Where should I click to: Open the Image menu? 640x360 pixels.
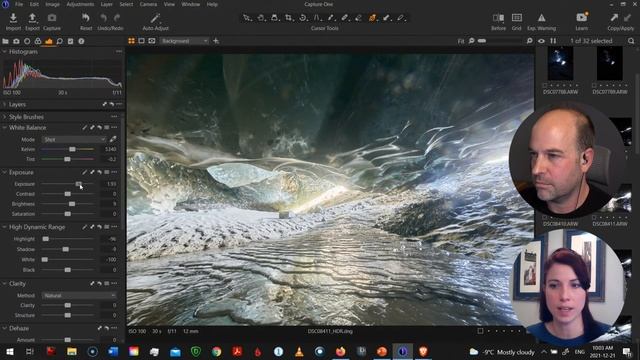[x=52, y=4]
